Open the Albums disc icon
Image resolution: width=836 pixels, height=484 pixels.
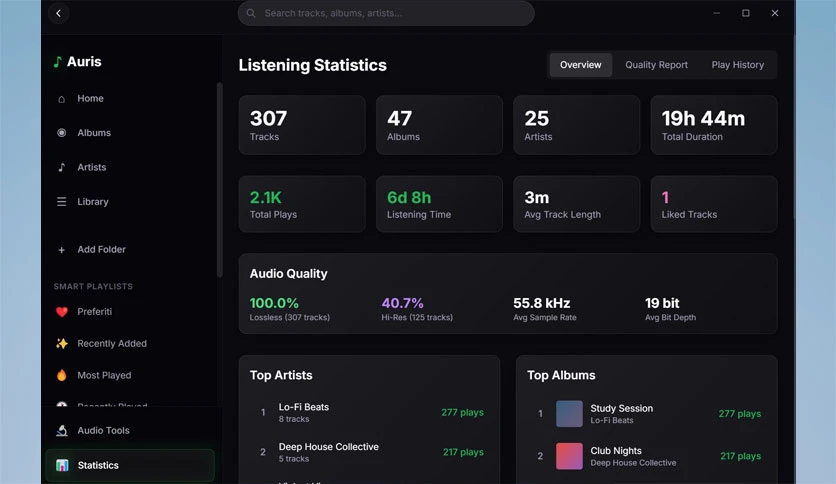pyautogui.click(x=62, y=133)
